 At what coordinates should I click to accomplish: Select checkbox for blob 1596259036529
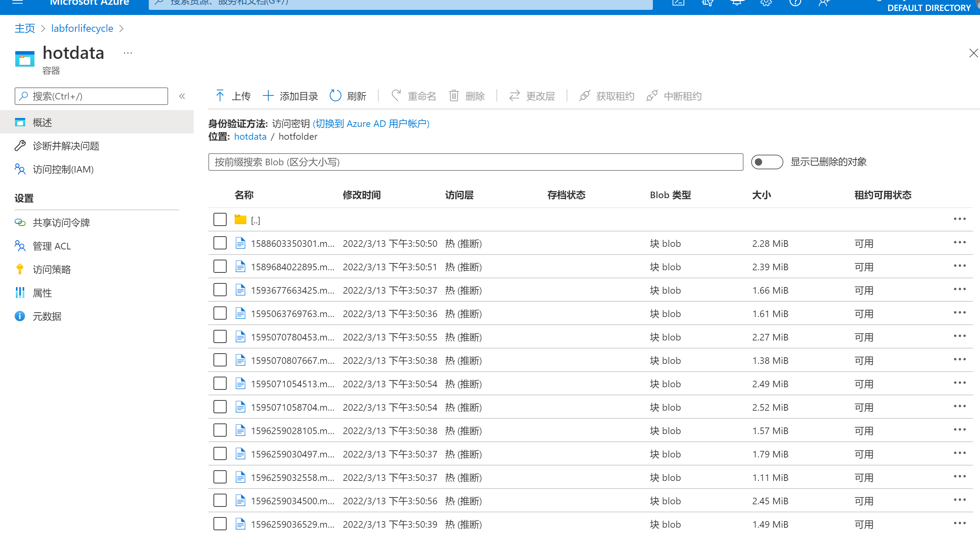click(x=220, y=524)
